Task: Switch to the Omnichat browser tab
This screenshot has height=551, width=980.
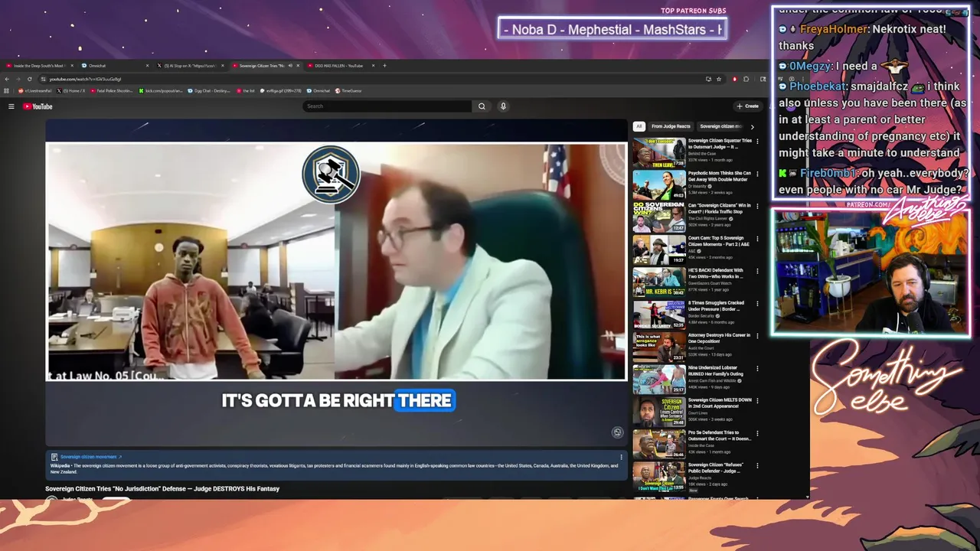Action: pos(113,66)
